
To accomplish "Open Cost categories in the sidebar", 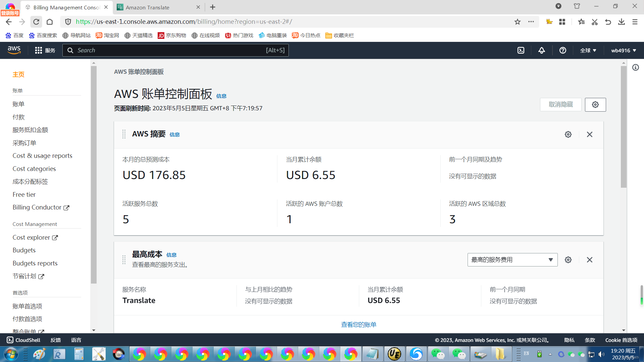I will pyautogui.click(x=34, y=169).
